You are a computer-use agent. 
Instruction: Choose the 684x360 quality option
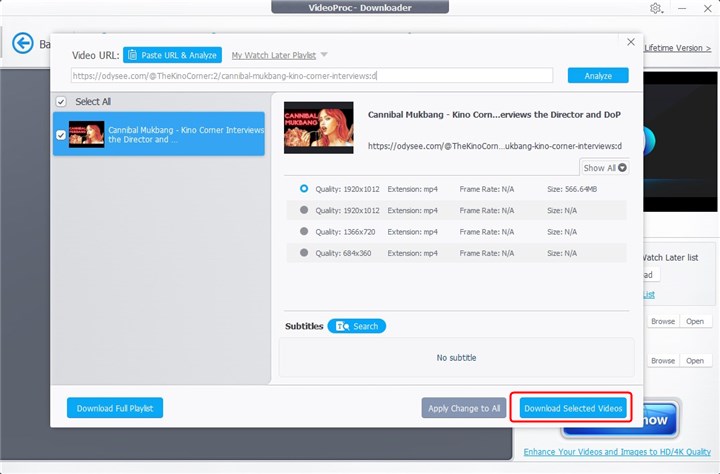point(304,253)
